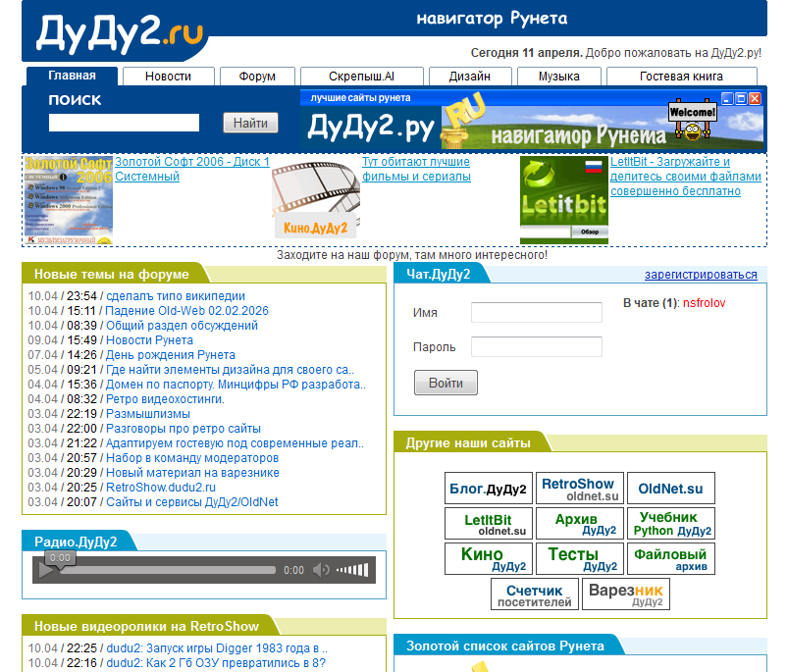Adjust the radio player volume bars
Image resolution: width=787 pixels, height=672 pixels.
352,570
